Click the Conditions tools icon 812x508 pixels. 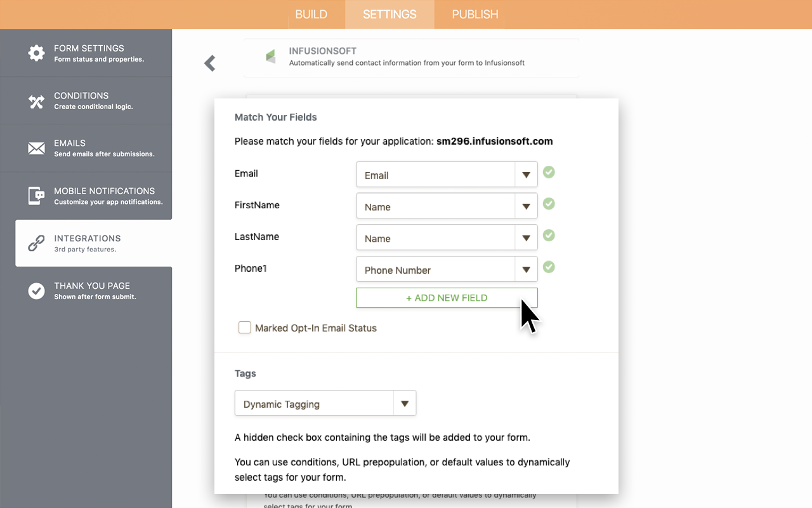tap(37, 101)
